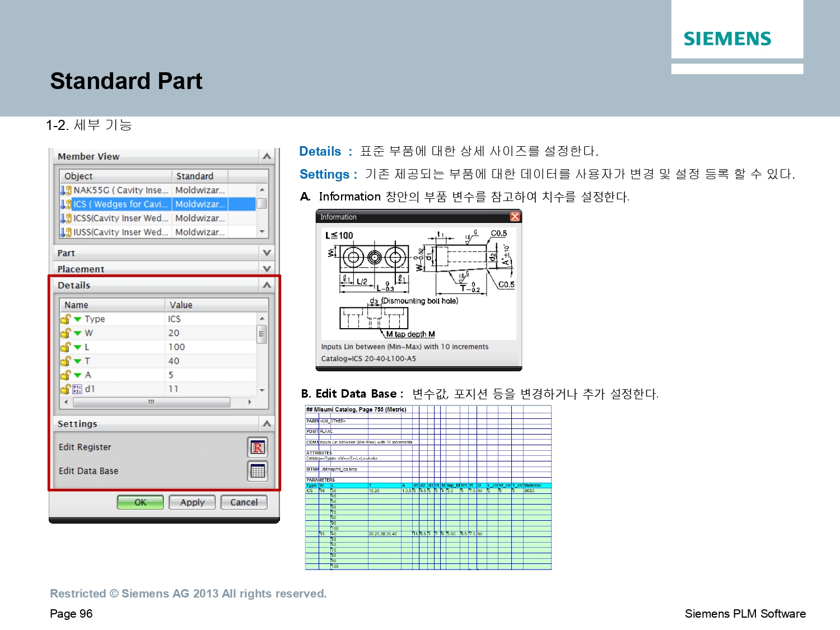
Task: Click lock icon beside T row
Action: [66, 361]
